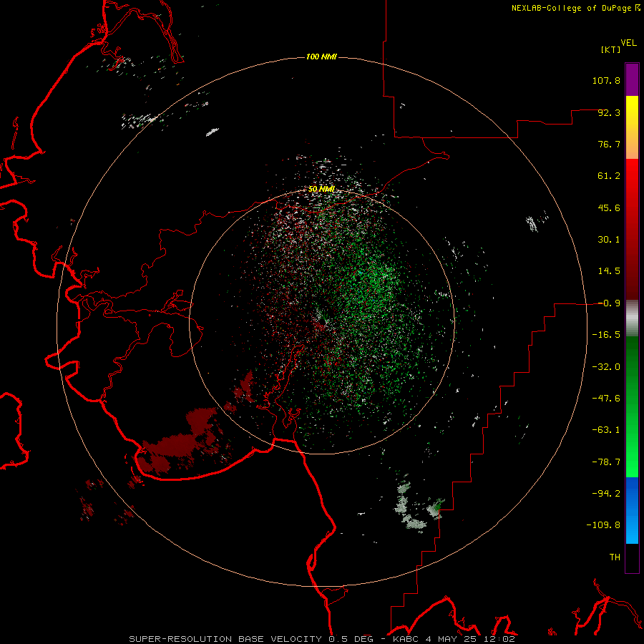The image size is (644, 644).
Task: Click the -32.0 velocity scale value
Action: click(606, 367)
